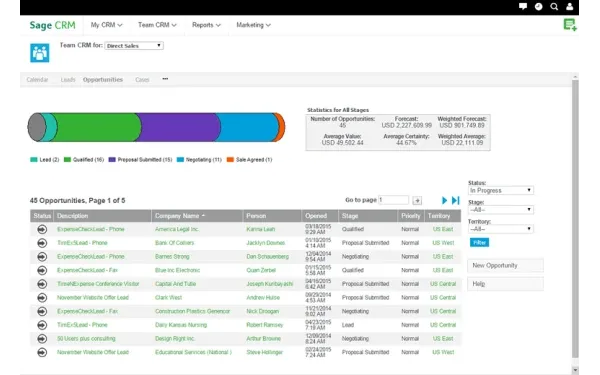
Task: Click status icon for Barnes Strong row
Action: [x=42, y=257]
